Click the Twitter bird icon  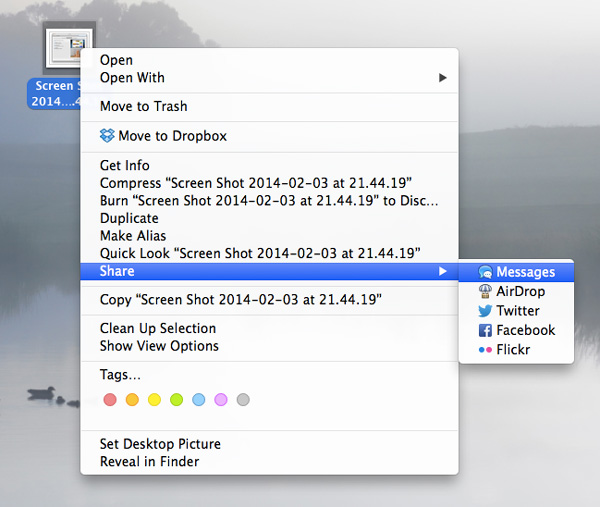click(x=485, y=311)
